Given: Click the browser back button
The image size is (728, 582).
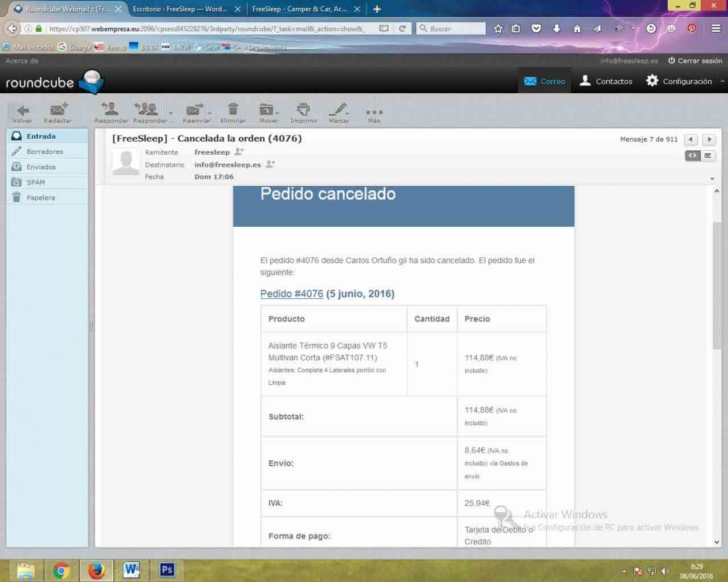Looking at the screenshot, I should coord(13,28).
